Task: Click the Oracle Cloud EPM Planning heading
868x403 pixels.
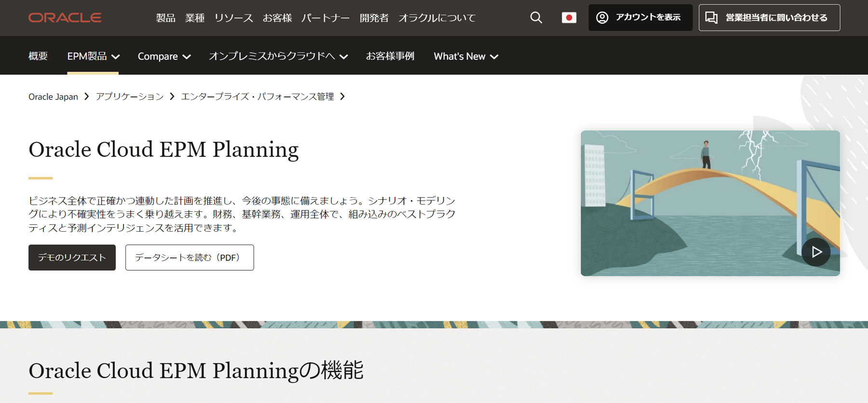Action: 163,150
